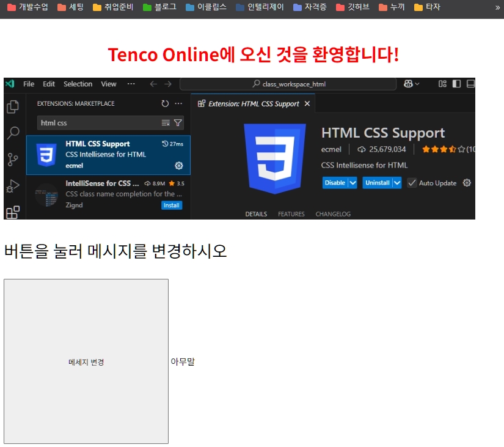The image size is (504, 447).
Task: Open the File menu in VS Code image
Action: [x=29, y=84]
